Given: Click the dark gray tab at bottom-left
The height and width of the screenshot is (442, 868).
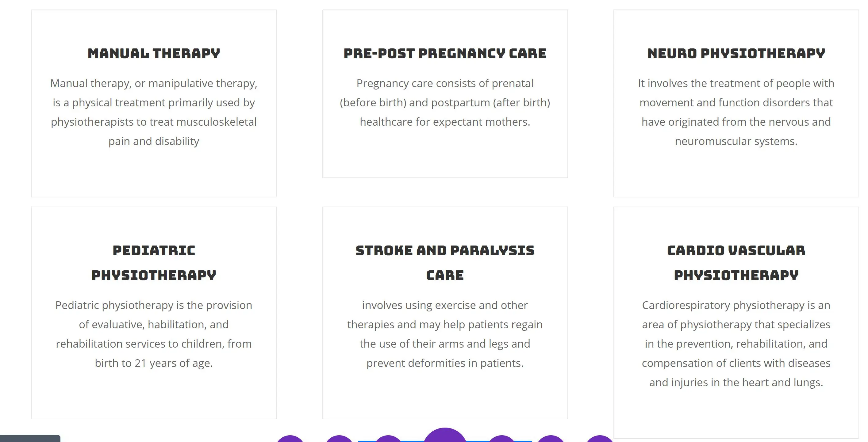Looking at the screenshot, I should (30, 439).
